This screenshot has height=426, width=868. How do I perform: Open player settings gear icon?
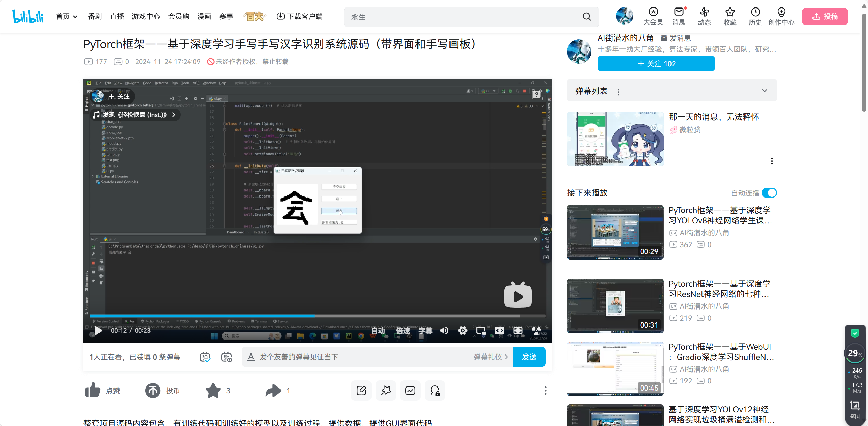[x=462, y=330]
